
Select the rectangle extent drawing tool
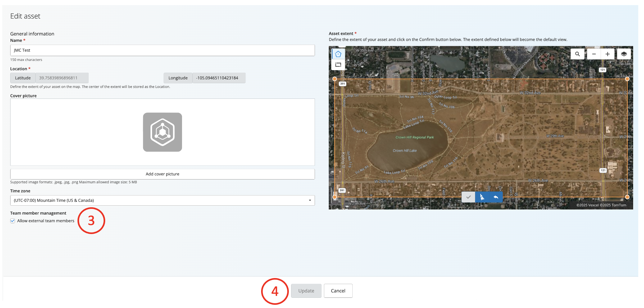point(338,65)
